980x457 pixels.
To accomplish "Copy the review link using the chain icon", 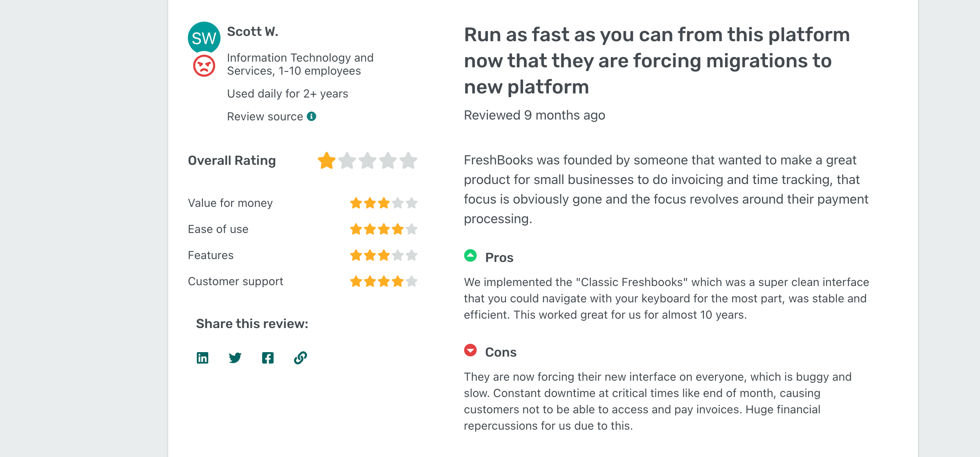I will (300, 358).
